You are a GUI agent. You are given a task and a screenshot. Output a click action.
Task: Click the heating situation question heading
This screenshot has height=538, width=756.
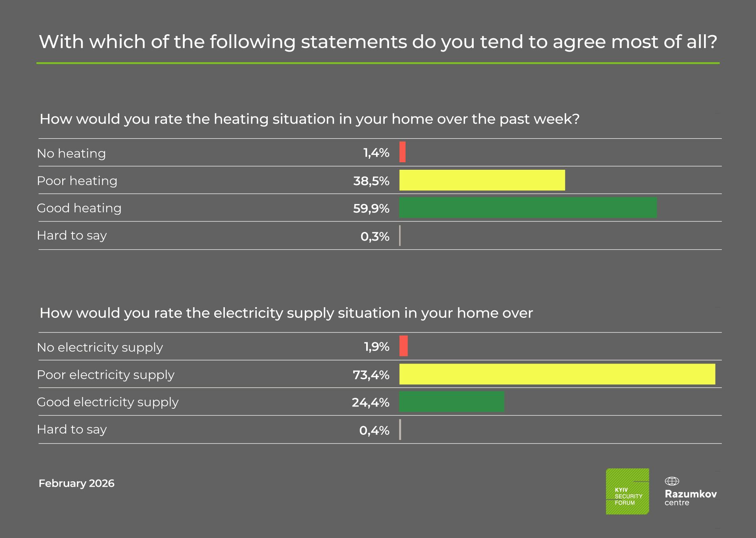[309, 119]
